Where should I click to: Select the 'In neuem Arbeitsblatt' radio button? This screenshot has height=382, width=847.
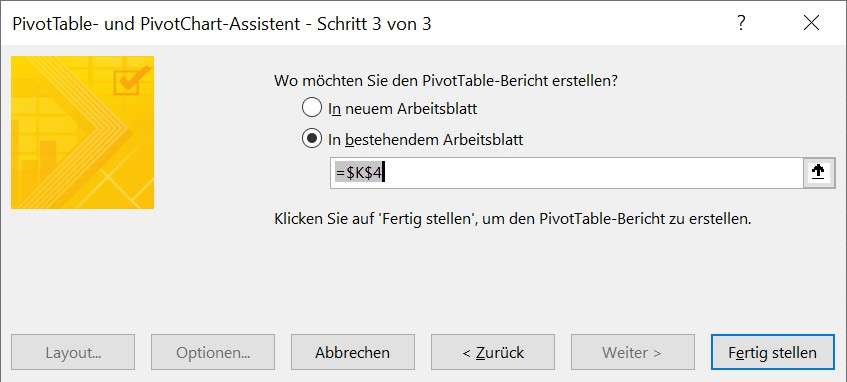click(x=312, y=108)
